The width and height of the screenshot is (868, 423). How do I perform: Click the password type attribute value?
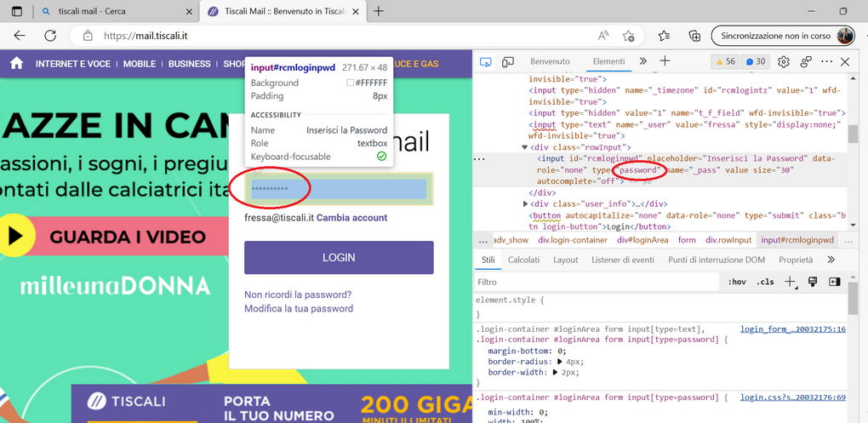point(640,170)
